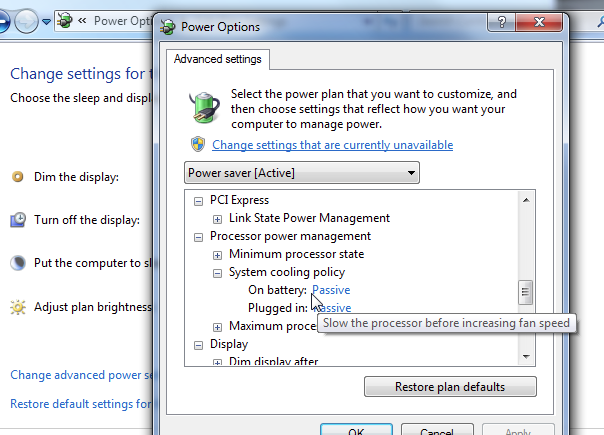
Task: Open the recent pages arrow dropdown
Action: coord(47,22)
